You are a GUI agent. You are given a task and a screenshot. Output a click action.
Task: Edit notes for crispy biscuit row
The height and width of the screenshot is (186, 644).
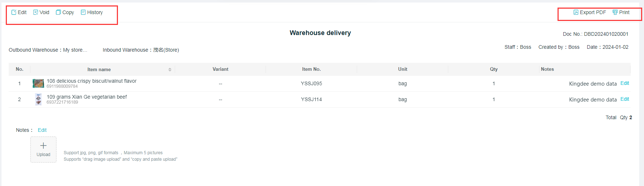coord(625,83)
